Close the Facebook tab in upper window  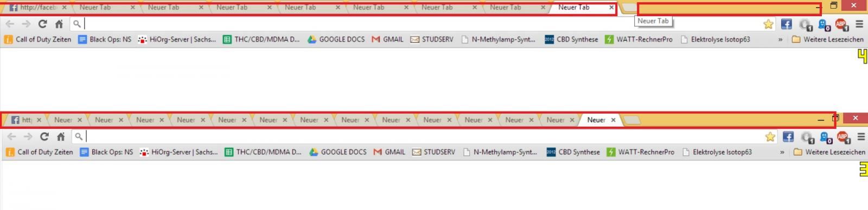click(x=65, y=8)
